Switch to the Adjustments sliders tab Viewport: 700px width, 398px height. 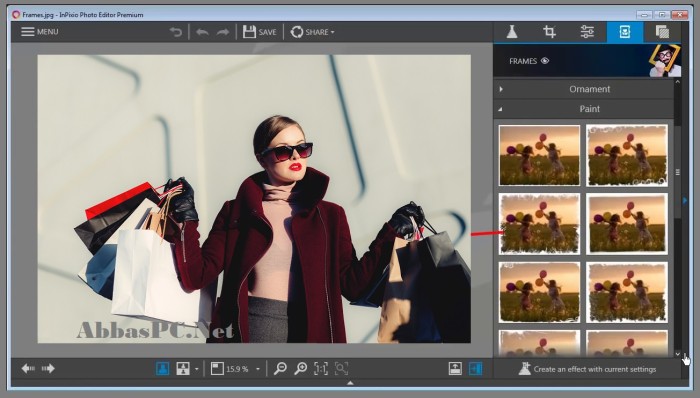587,32
